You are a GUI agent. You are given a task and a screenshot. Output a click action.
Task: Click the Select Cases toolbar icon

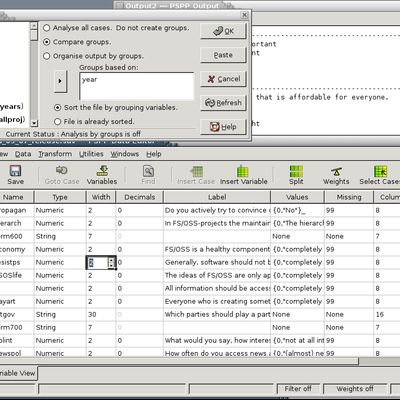[379, 175]
